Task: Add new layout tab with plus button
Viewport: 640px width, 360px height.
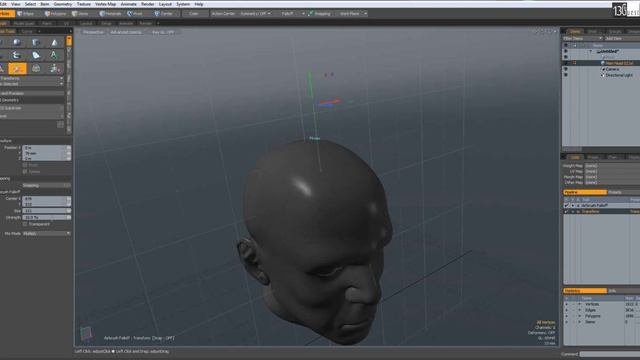Action: (x=158, y=23)
